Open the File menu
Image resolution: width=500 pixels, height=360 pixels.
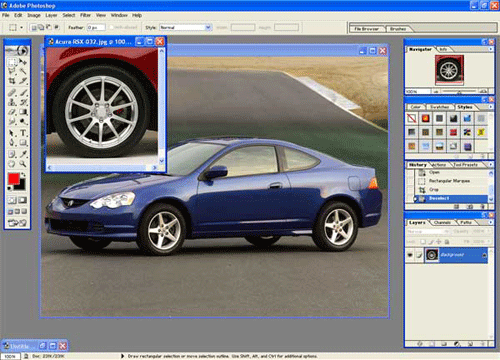6,15
